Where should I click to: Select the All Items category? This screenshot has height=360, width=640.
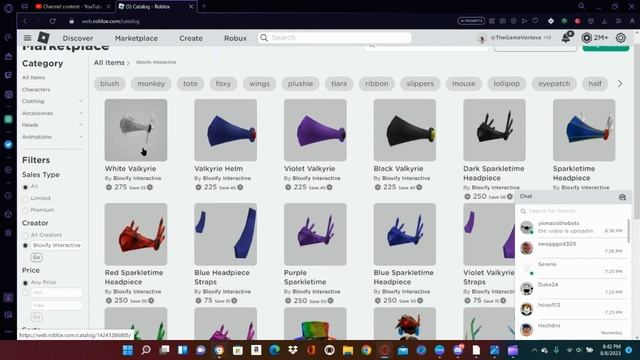33,78
